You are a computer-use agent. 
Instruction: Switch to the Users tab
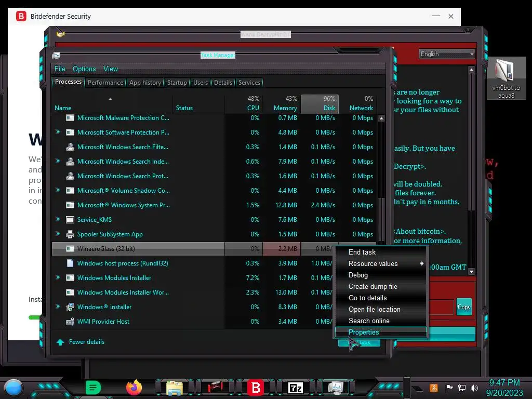tap(201, 83)
